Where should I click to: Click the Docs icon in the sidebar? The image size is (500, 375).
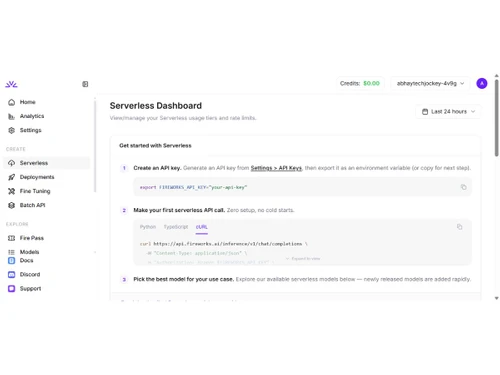coord(11,260)
